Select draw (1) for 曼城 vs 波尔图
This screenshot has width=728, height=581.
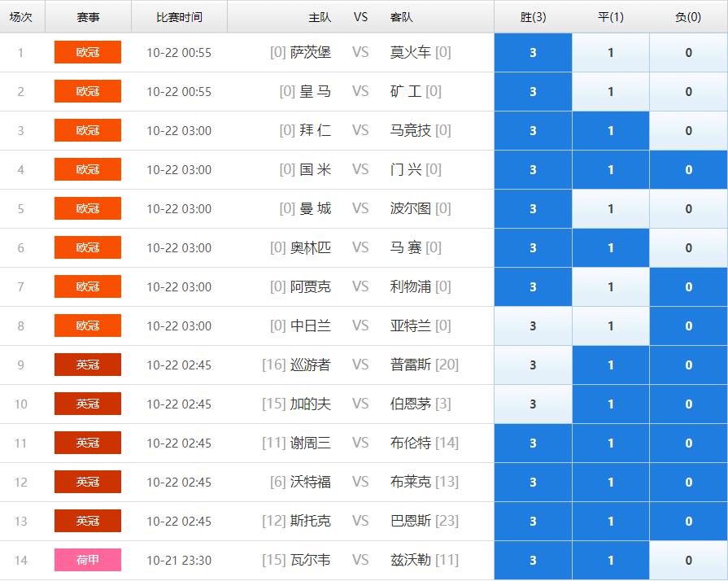click(611, 208)
